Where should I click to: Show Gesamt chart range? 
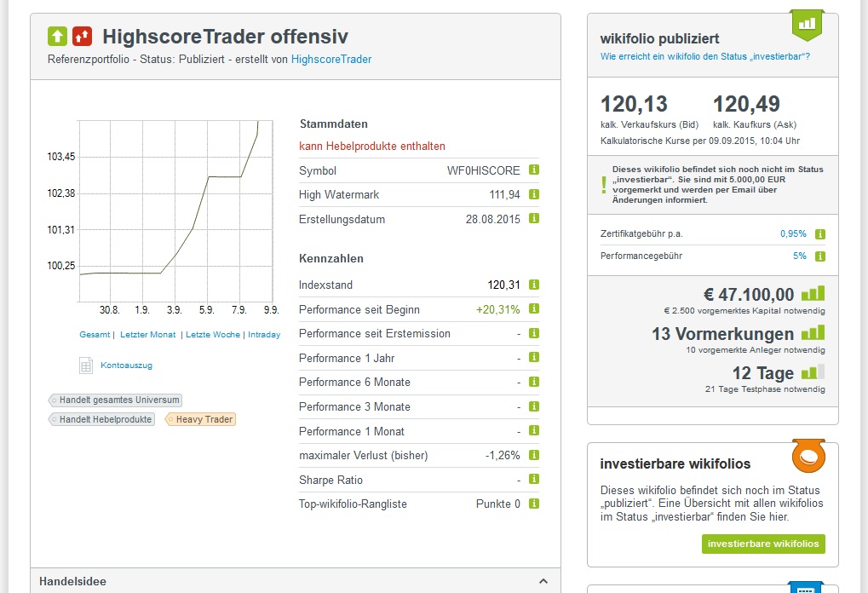[95, 335]
